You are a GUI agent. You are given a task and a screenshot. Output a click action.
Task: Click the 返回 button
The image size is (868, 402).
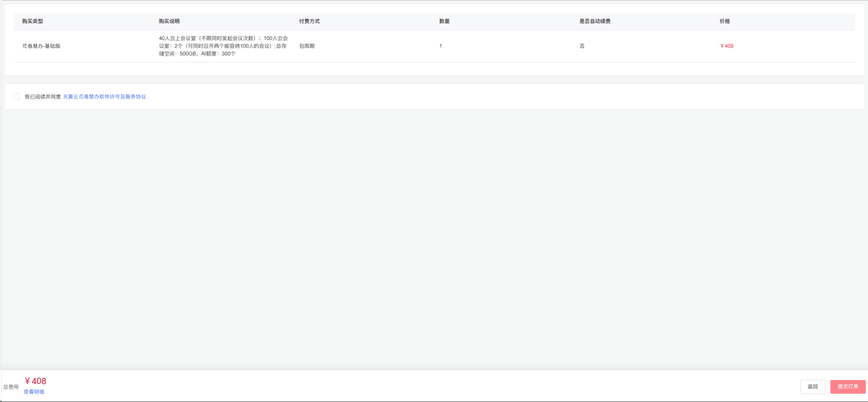click(812, 387)
